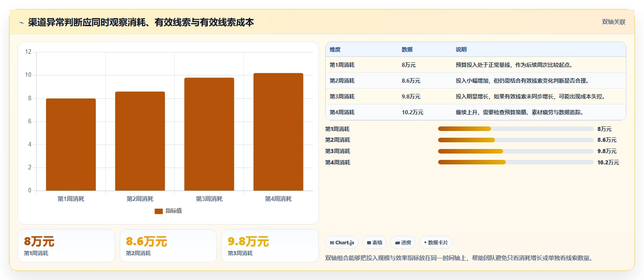Click the 双轴关联 label in header
The image size is (644, 280).
coord(614,22)
